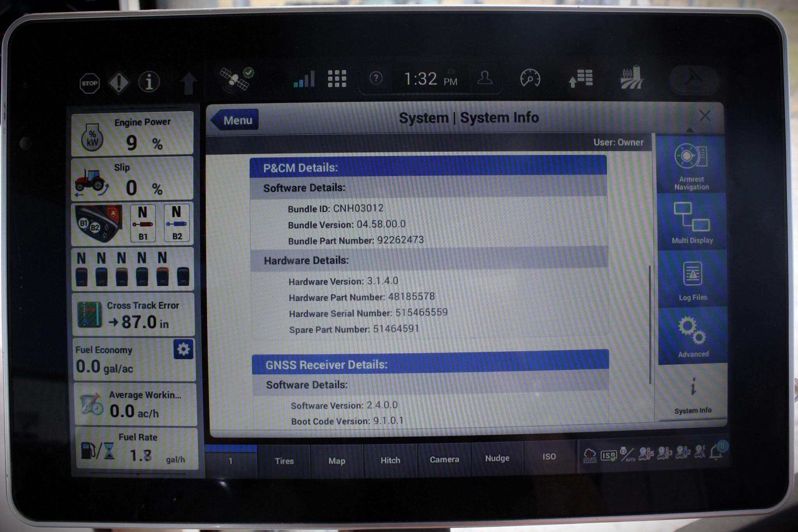Select the Multi Display option
The image size is (798, 532).
tap(692, 223)
